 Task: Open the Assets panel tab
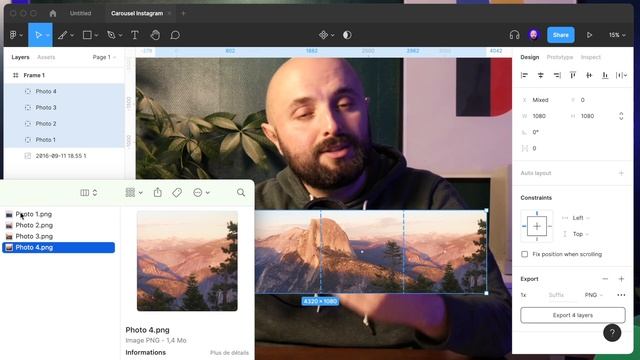46,57
